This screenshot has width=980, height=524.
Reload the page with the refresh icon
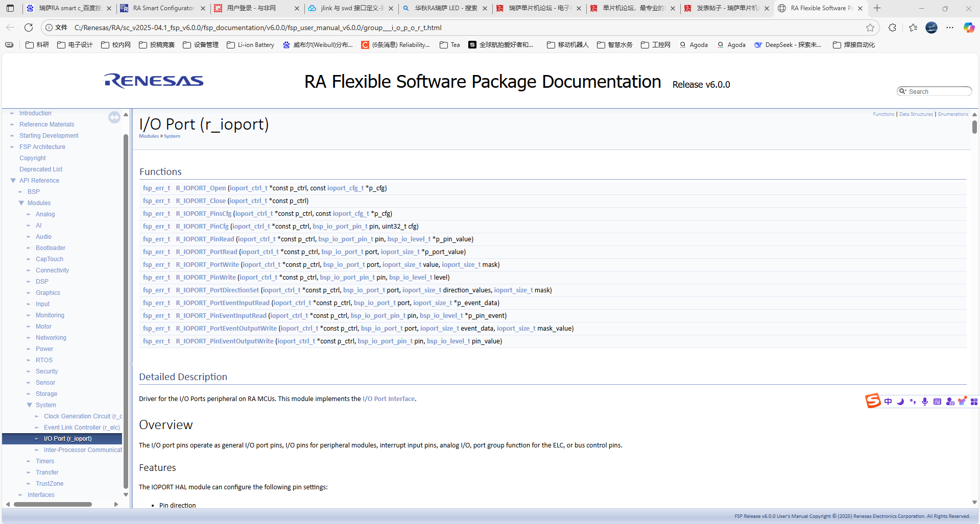[29, 28]
